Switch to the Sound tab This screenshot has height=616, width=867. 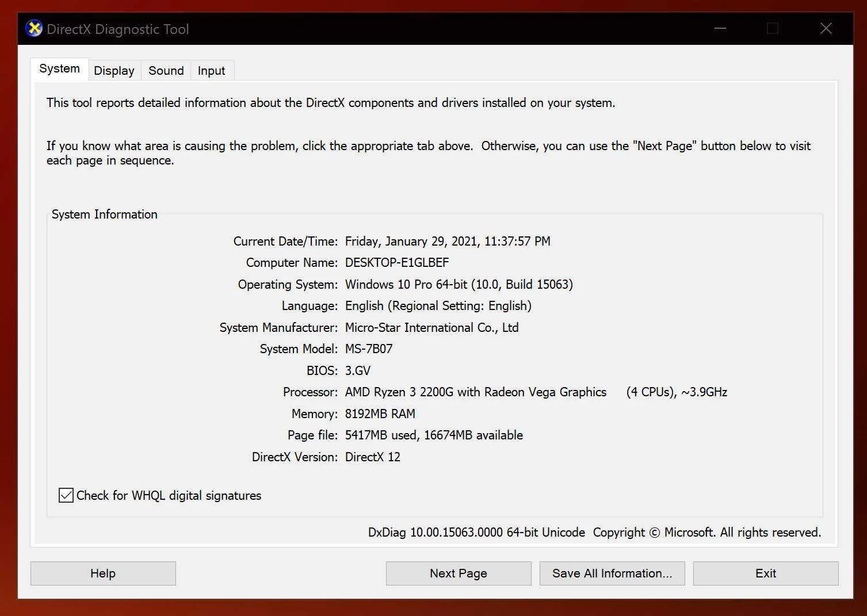pyautogui.click(x=166, y=70)
